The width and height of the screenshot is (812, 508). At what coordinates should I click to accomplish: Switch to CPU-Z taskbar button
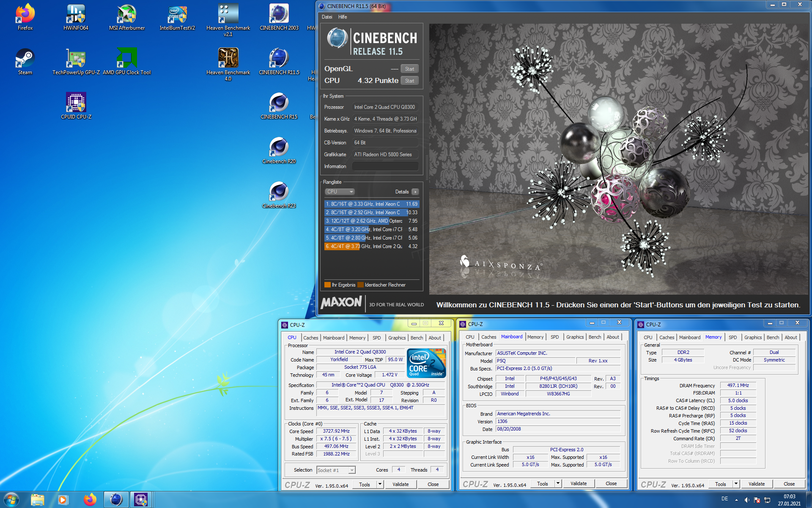coord(141,500)
